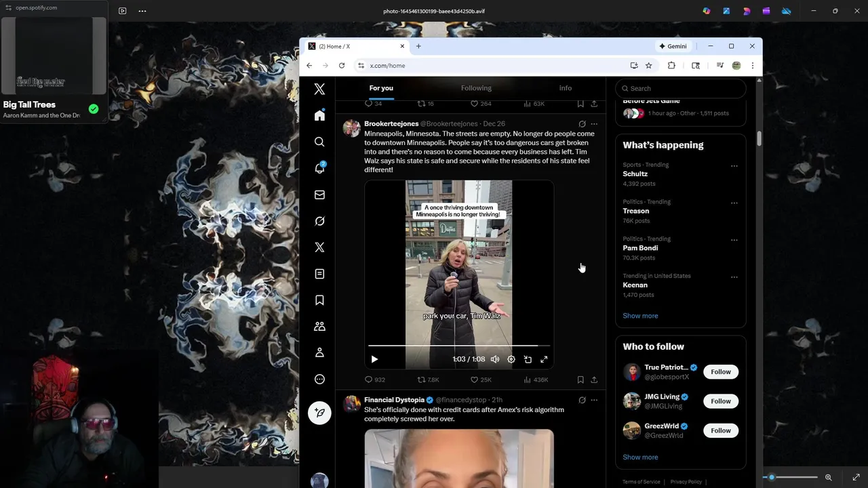This screenshot has width=868, height=488.
Task: Bookmark the Brookerteejones post
Action: pyautogui.click(x=580, y=380)
